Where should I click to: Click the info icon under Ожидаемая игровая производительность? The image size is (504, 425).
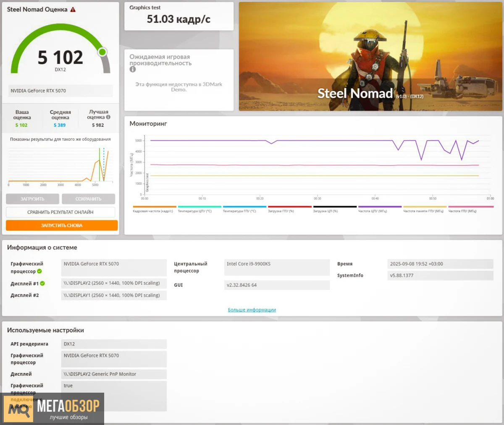(133, 69)
